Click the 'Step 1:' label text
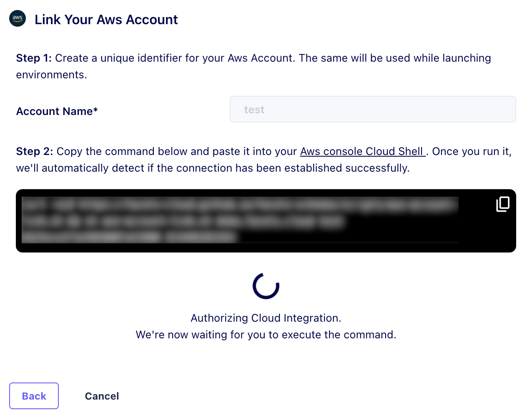 point(34,58)
